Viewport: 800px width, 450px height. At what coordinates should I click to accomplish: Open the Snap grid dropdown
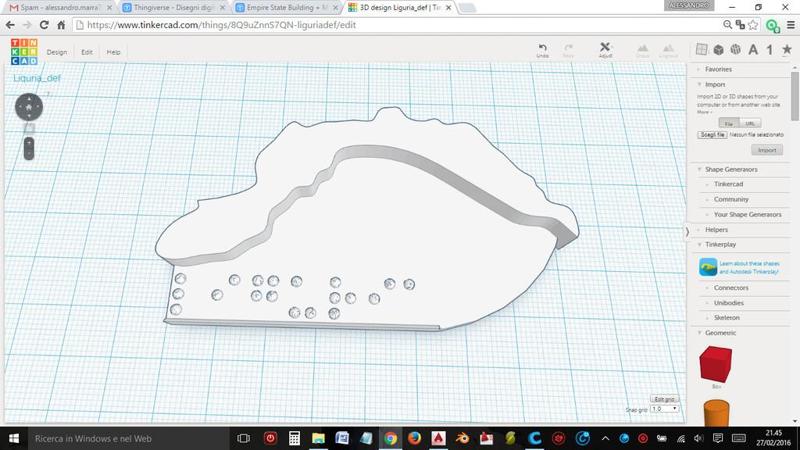(664, 409)
